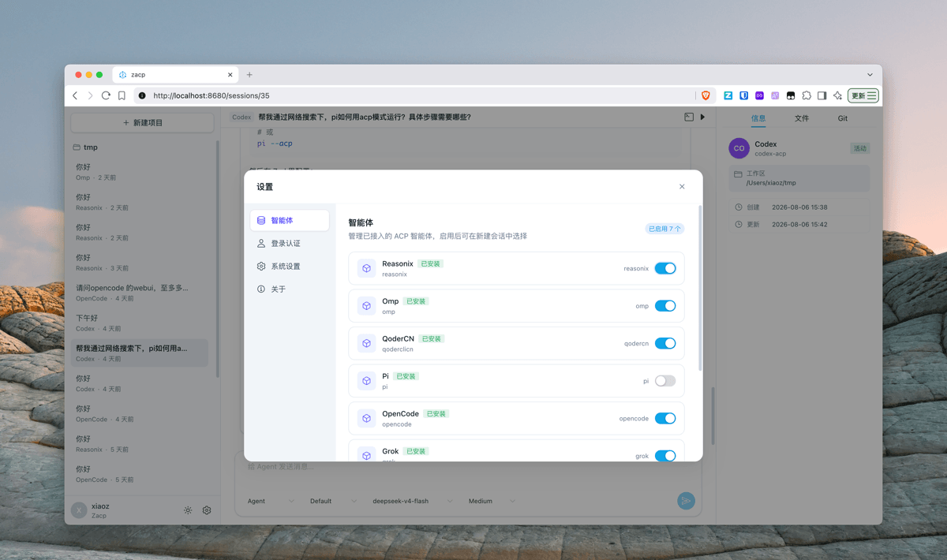The image size is (947, 560).
Task: Expand the tab list chevron
Action: (x=870, y=75)
